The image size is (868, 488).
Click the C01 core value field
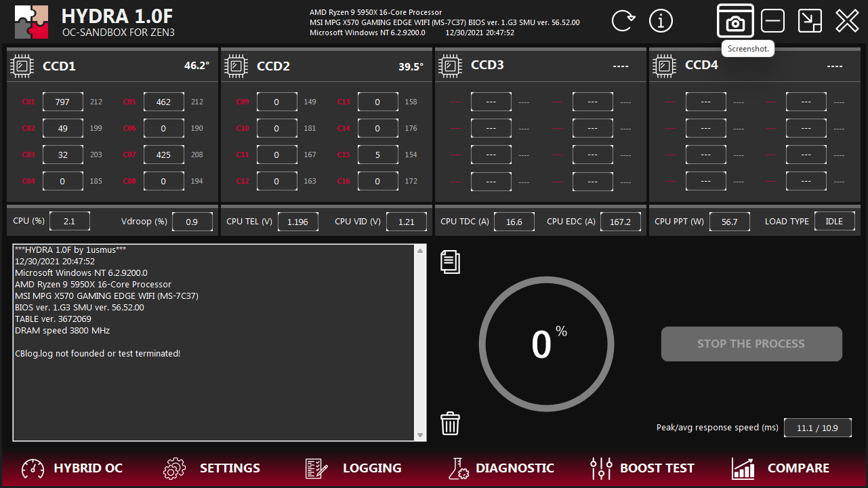62,102
